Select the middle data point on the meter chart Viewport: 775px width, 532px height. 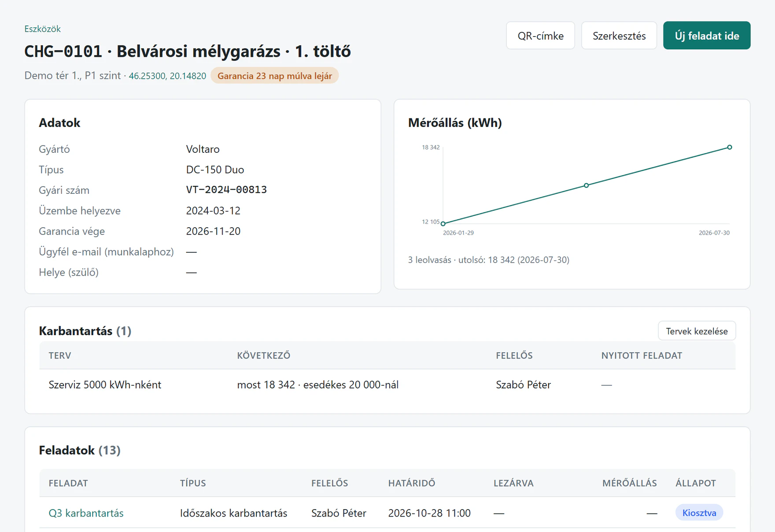[586, 185]
